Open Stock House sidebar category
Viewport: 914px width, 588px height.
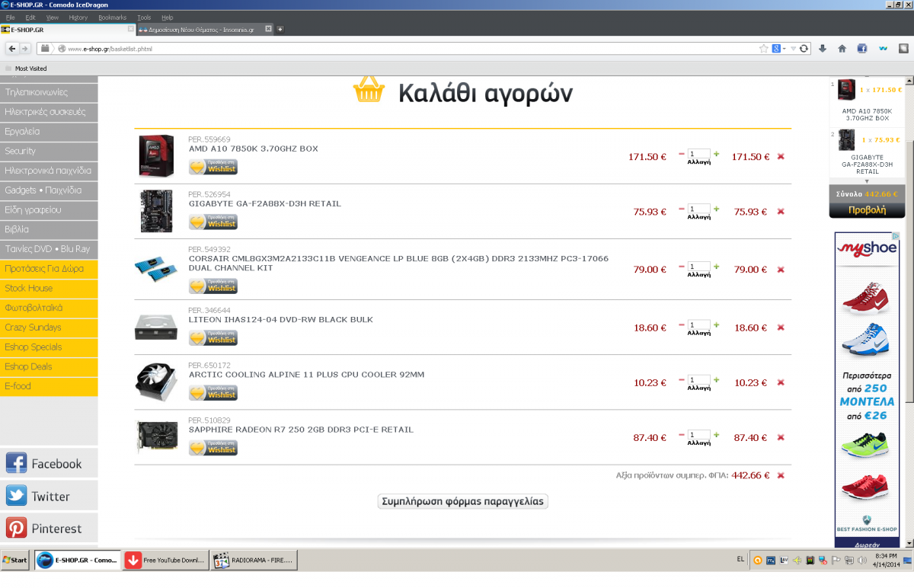[x=49, y=288]
